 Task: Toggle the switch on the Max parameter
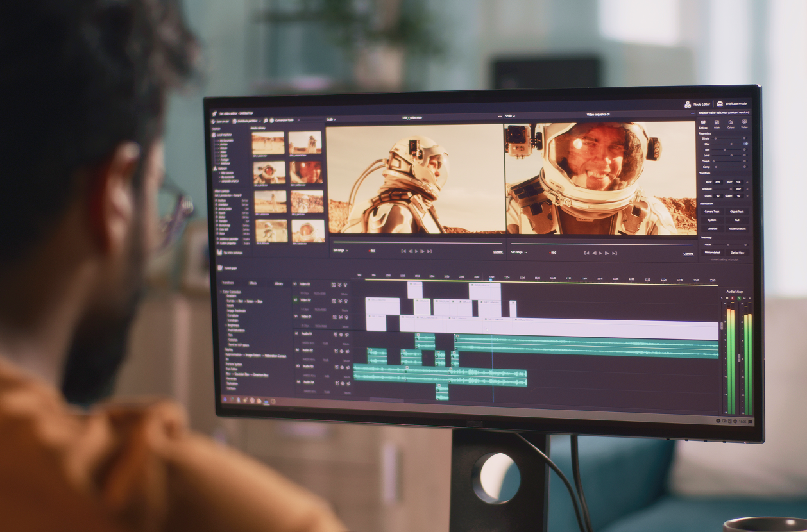(745, 144)
